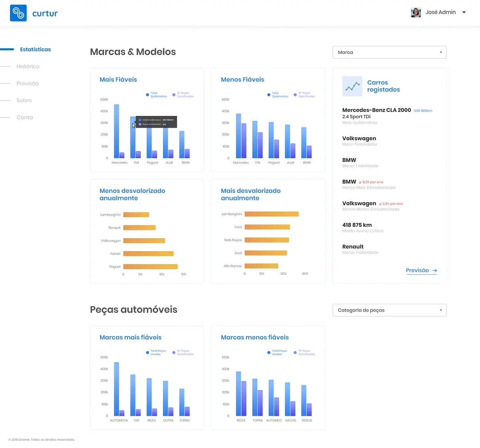Toggle Total Peças Usadas legend in Marcas menos fiáveis
This screenshot has width=480, height=448.
click(x=277, y=352)
